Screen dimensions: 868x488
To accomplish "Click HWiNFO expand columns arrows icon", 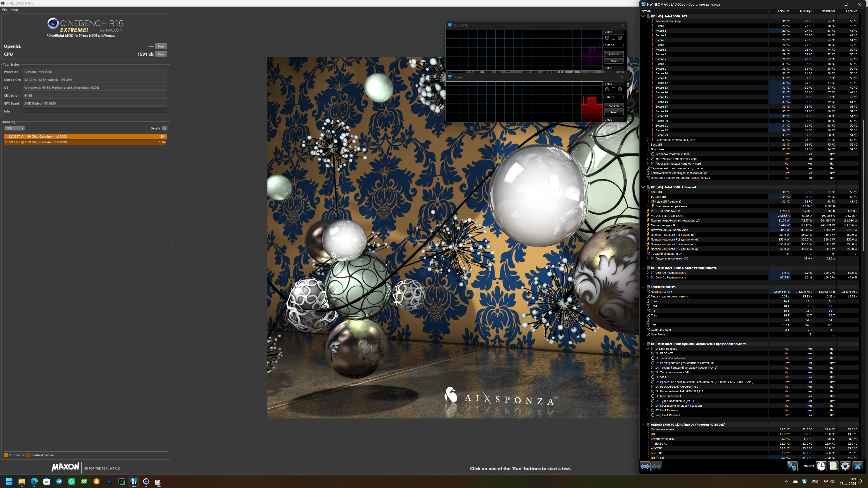I will (x=645, y=467).
